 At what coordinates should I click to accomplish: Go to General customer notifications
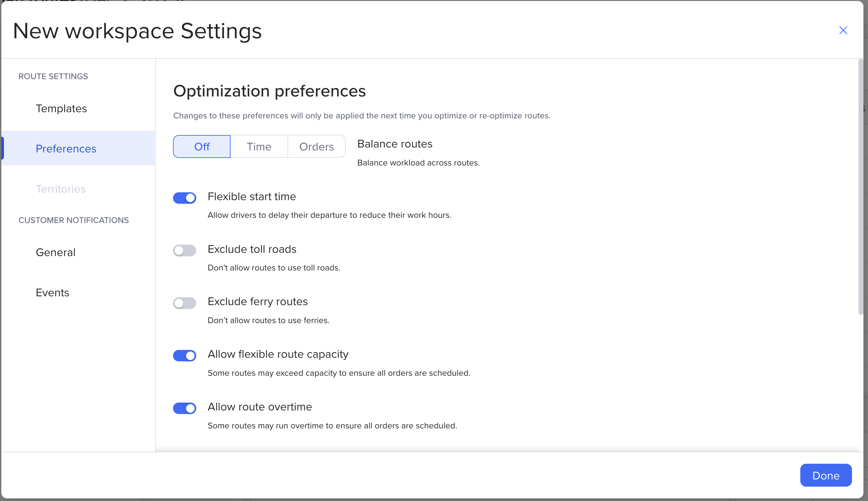(x=55, y=252)
